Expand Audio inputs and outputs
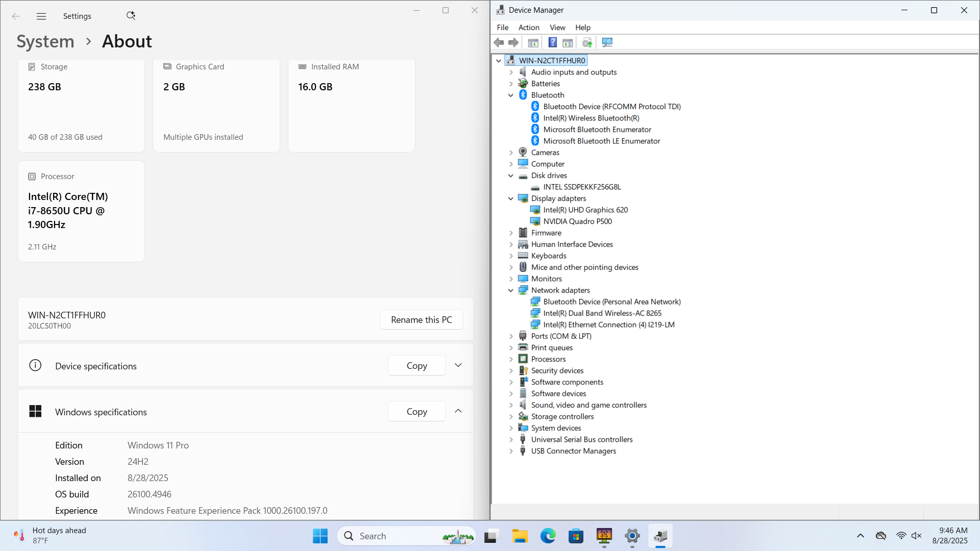This screenshot has width=980, height=551. tap(511, 72)
